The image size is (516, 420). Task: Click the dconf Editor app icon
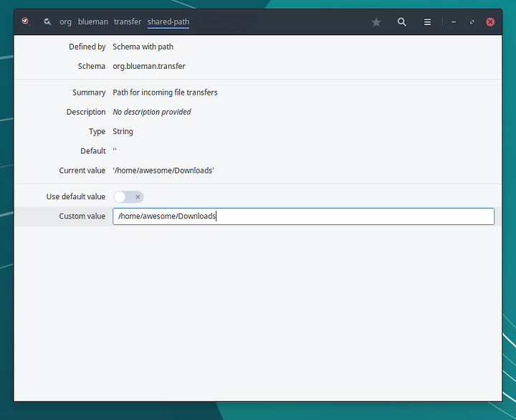click(x=26, y=22)
